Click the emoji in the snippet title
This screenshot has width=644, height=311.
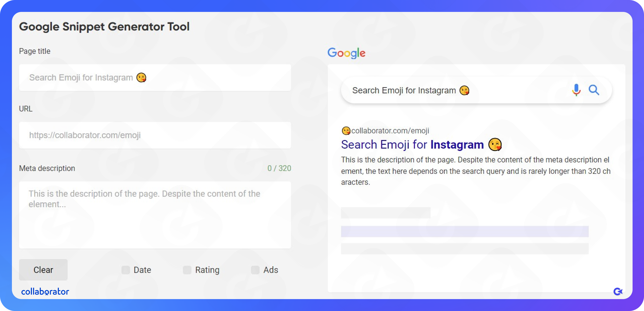click(x=495, y=145)
